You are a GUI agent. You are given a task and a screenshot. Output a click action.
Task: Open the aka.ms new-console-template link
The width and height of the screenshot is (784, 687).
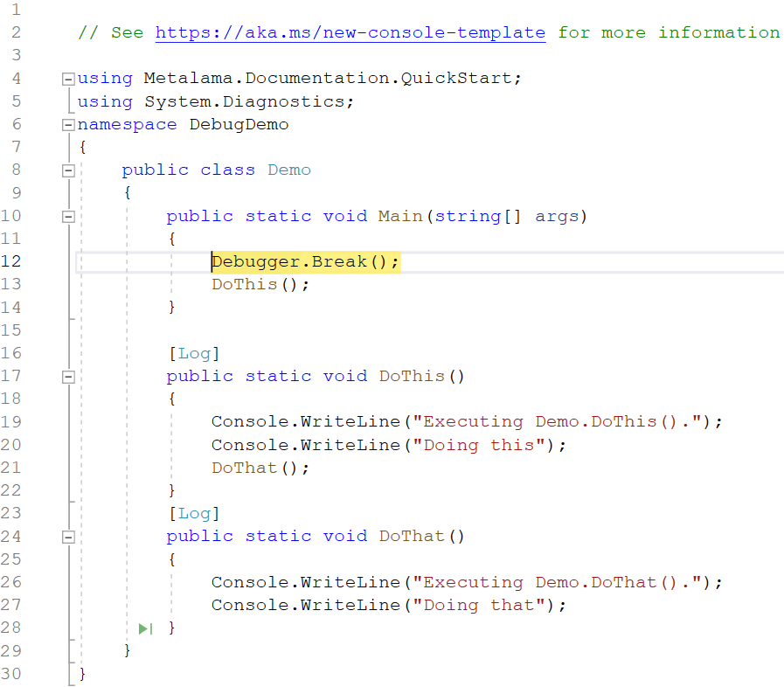[350, 33]
